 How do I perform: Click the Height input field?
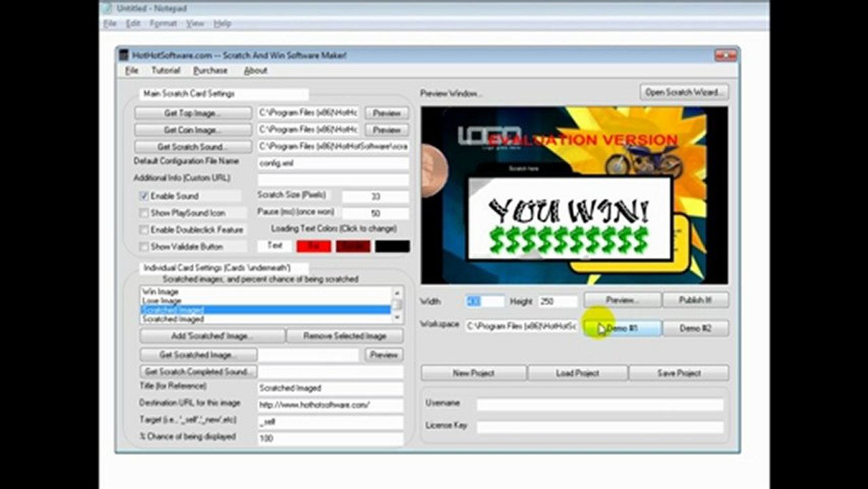558,301
